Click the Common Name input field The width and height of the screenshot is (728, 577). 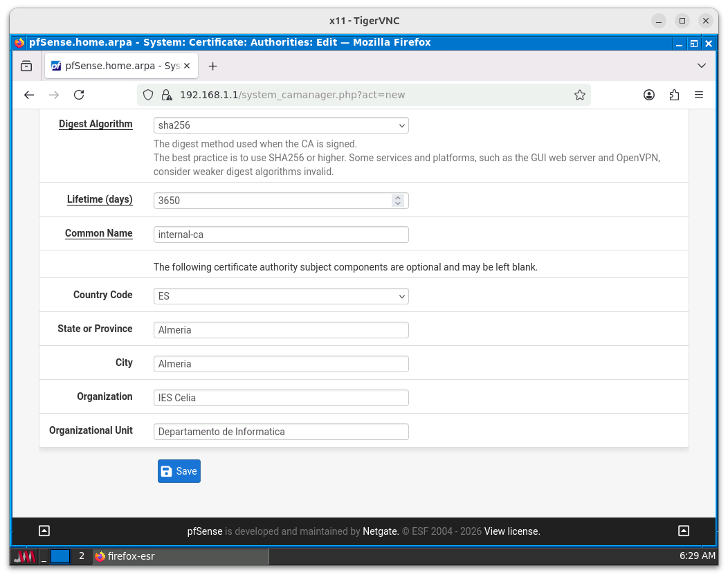click(280, 235)
